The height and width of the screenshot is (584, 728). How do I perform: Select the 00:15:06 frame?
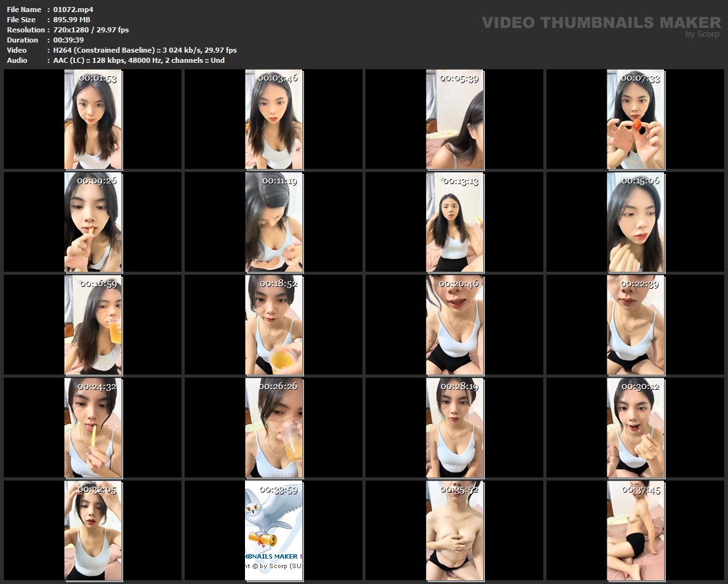(x=635, y=222)
